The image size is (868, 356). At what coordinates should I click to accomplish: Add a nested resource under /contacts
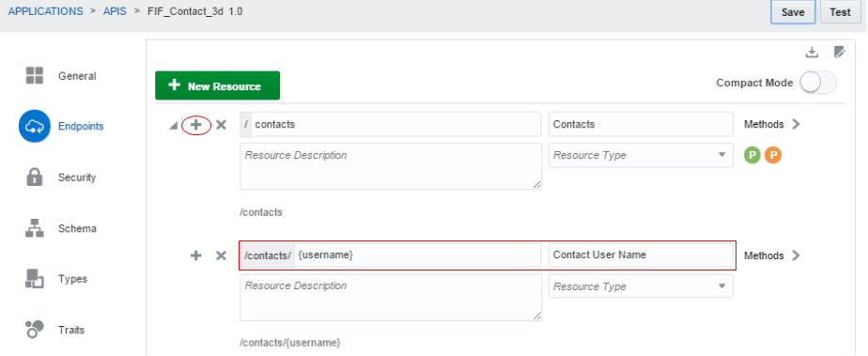click(x=196, y=125)
